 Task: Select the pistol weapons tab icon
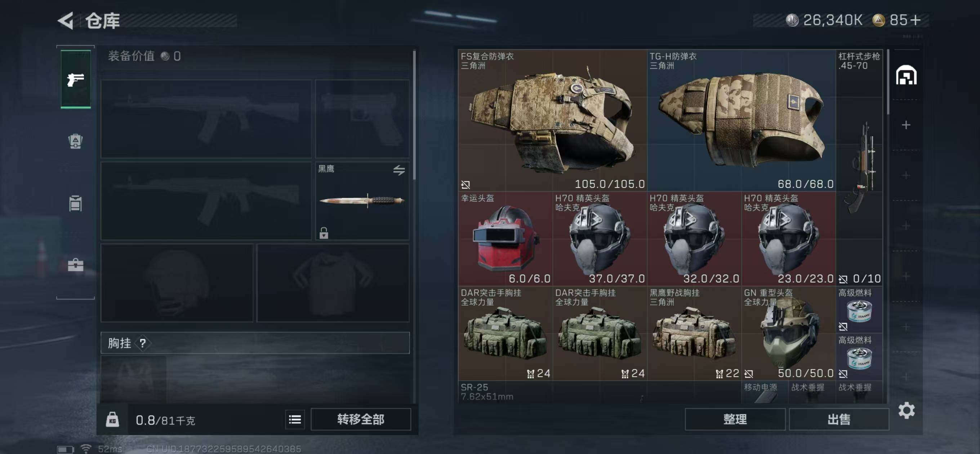tap(76, 79)
